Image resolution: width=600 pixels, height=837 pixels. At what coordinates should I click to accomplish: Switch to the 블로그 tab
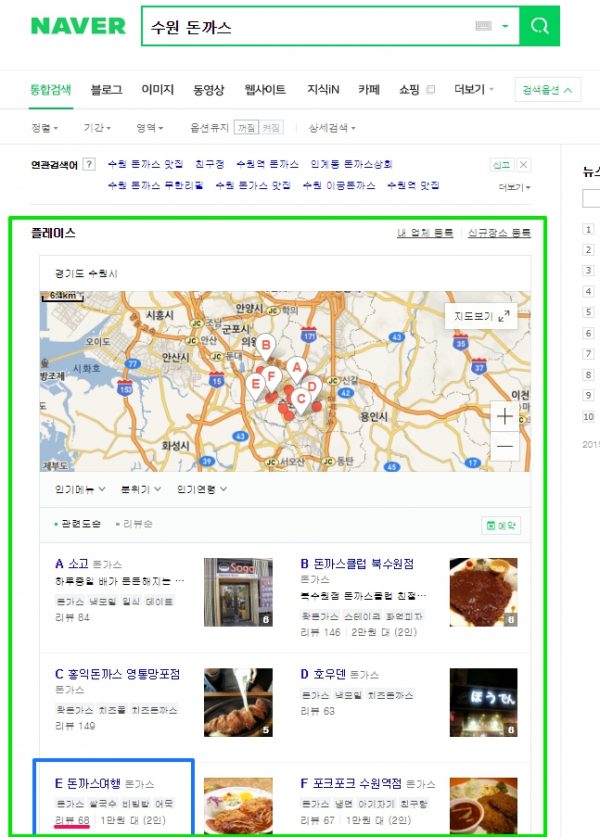click(106, 90)
